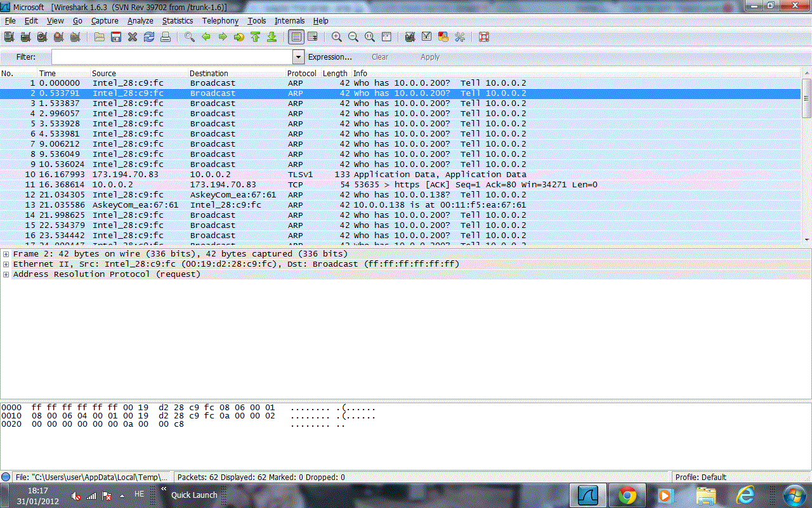Open Internet Explorer from the taskbar
Screen dimensions: 812x508
click(745, 495)
